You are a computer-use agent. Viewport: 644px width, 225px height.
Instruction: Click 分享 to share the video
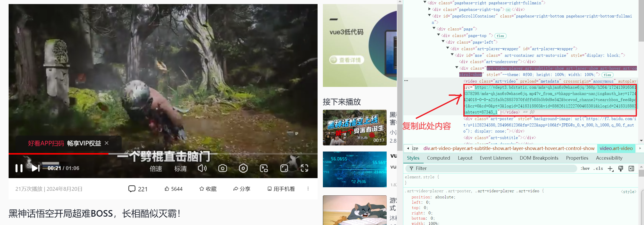click(x=242, y=189)
